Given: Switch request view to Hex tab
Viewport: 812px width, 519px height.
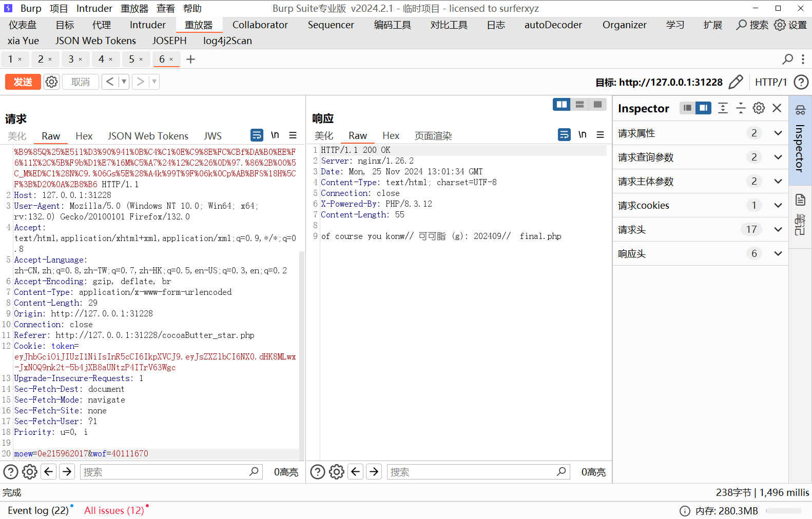Looking at the screenshot, I should click(84, 136).
